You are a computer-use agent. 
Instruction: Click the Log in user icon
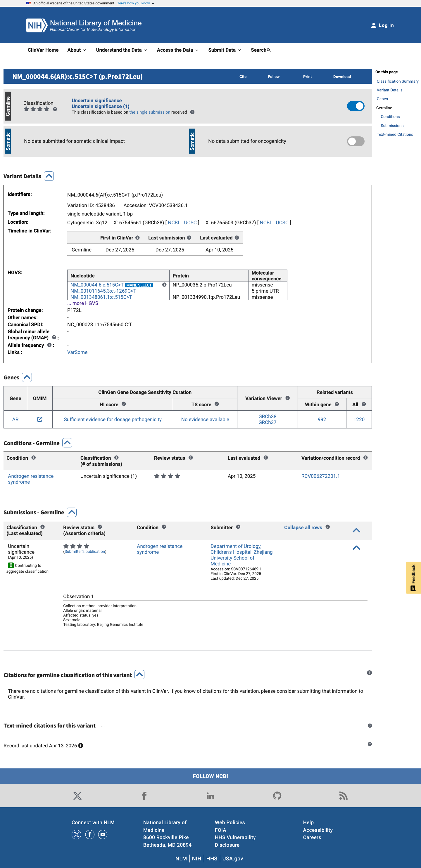pos(373,25)
